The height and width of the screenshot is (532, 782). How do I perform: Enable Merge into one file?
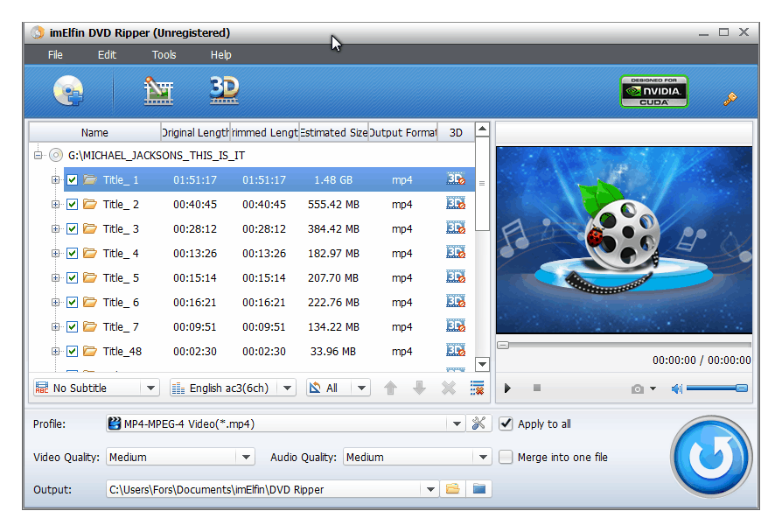506,457
